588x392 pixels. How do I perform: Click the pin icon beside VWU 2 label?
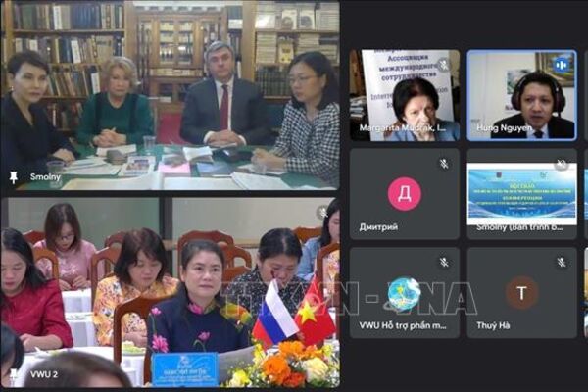[x=14, y=373]
